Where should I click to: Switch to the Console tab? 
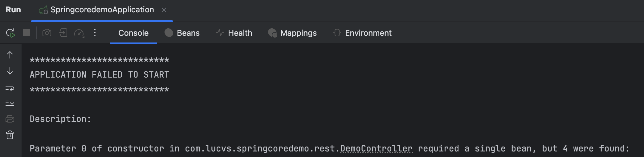click(x=133, y=33)
